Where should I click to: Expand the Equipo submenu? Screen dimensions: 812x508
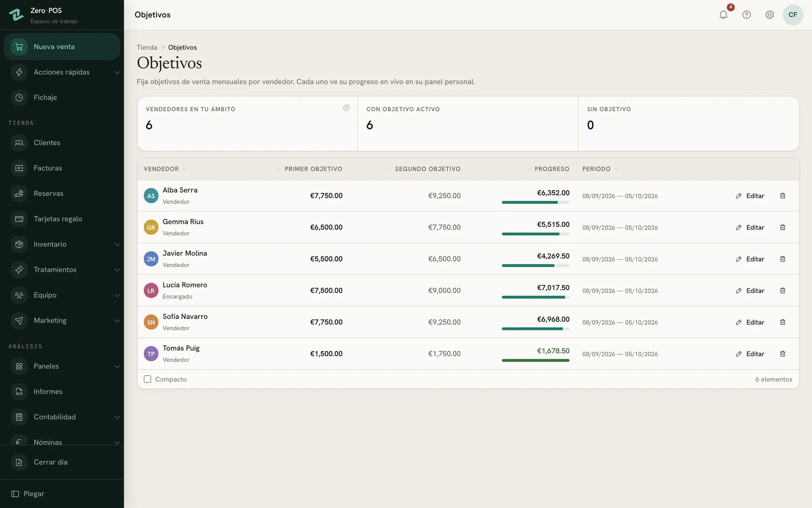(x=62, y=295)
